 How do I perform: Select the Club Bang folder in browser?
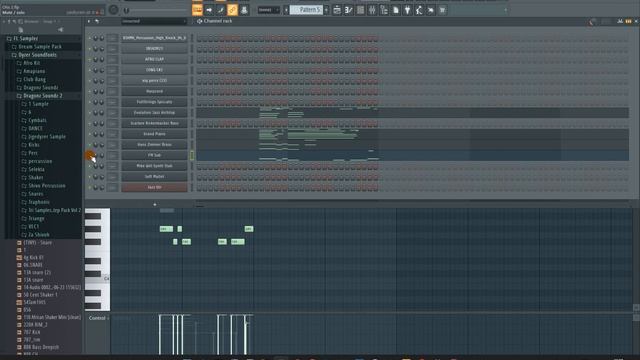point(34,79)
